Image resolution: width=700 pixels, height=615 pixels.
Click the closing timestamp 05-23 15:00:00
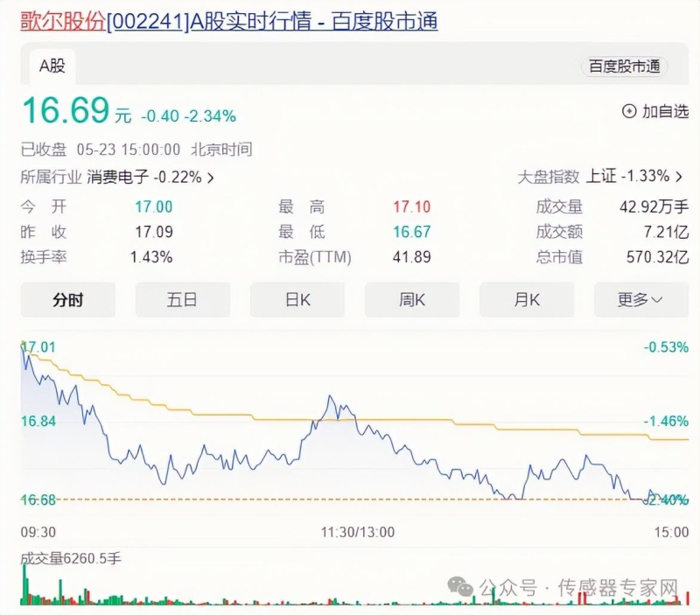pos(129,149)
